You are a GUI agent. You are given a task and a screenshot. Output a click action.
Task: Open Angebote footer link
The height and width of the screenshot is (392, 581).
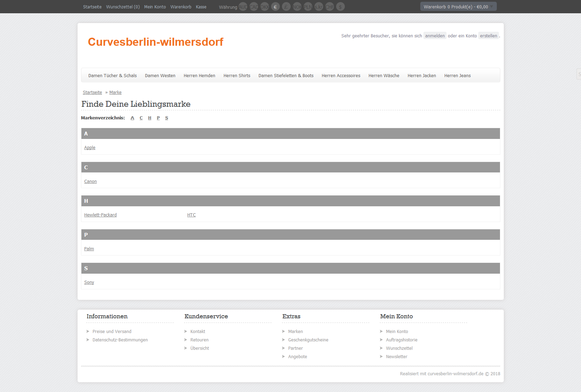pos(298,356)
